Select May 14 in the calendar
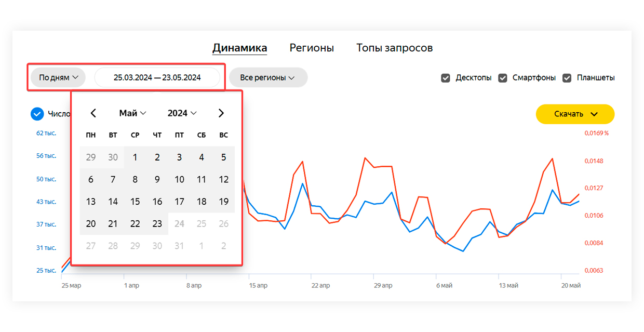 [113, 202]
